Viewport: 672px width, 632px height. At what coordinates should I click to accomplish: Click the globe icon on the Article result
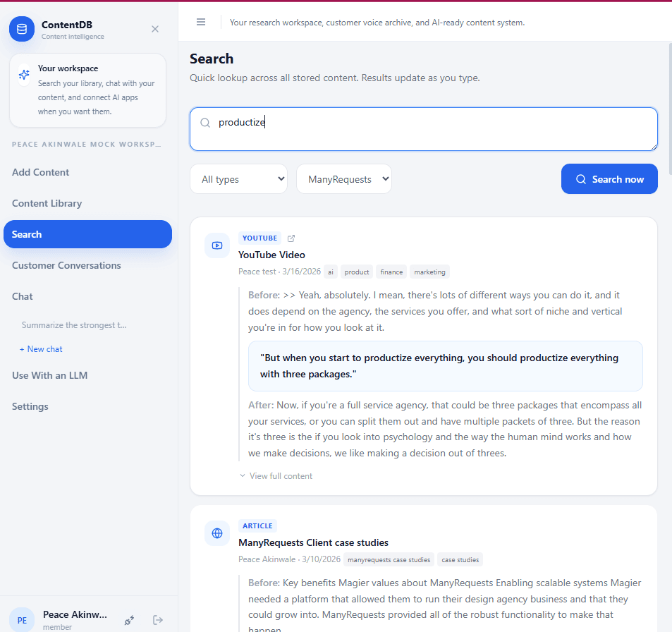[216, 533]
